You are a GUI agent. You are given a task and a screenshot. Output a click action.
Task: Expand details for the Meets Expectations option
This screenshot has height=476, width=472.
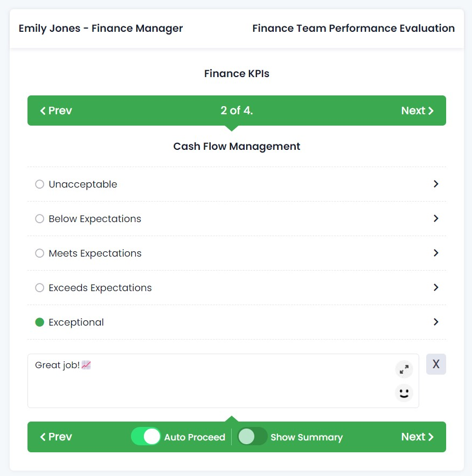pos(436,253)
